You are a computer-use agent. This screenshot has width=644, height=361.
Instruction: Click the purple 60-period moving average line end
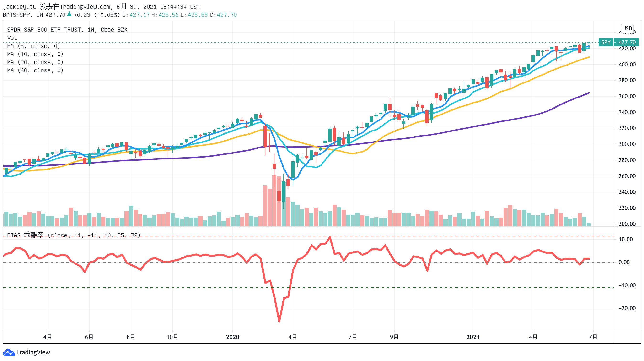(589, 93)
